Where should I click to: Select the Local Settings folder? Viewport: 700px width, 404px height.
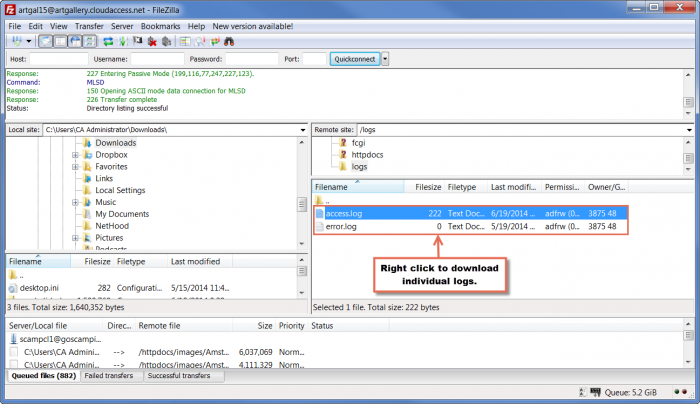120,190
